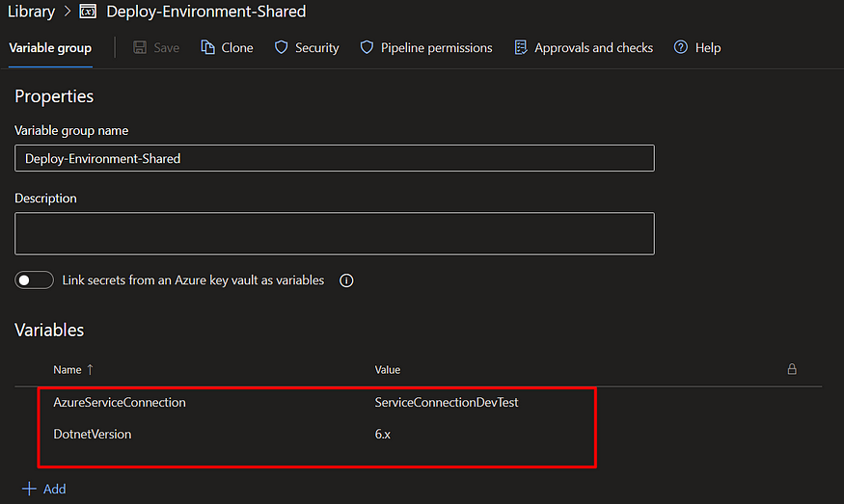Click the Save disk icon
844x504 pixels.
coord(140,47)
